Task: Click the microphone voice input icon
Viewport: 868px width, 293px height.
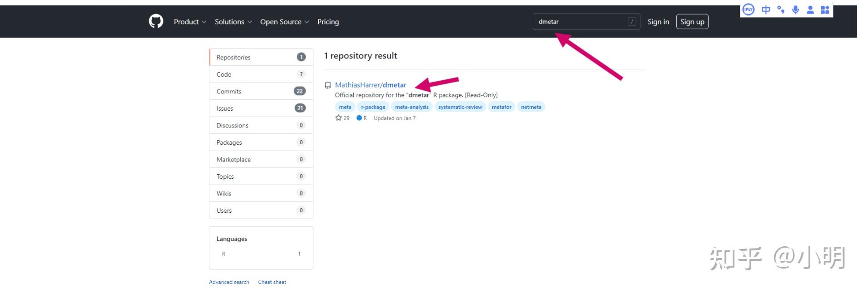Action: coord(795,10)
